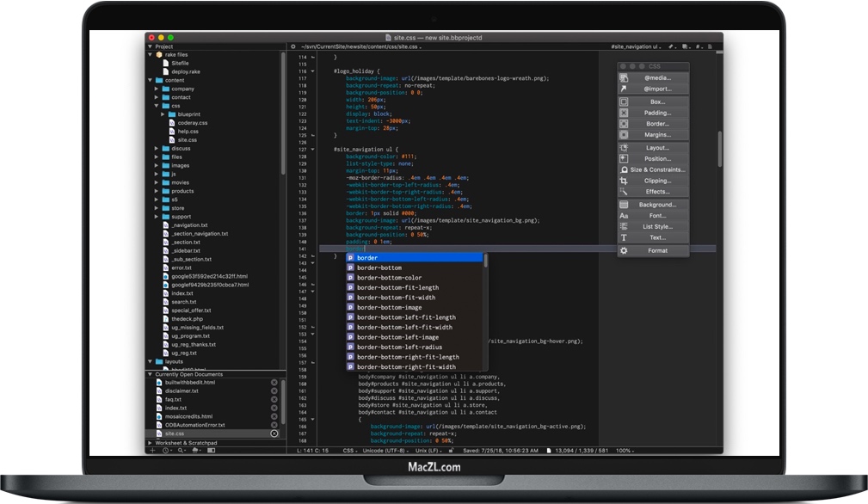
Task: Click the List Style icon
Action: 624,226
